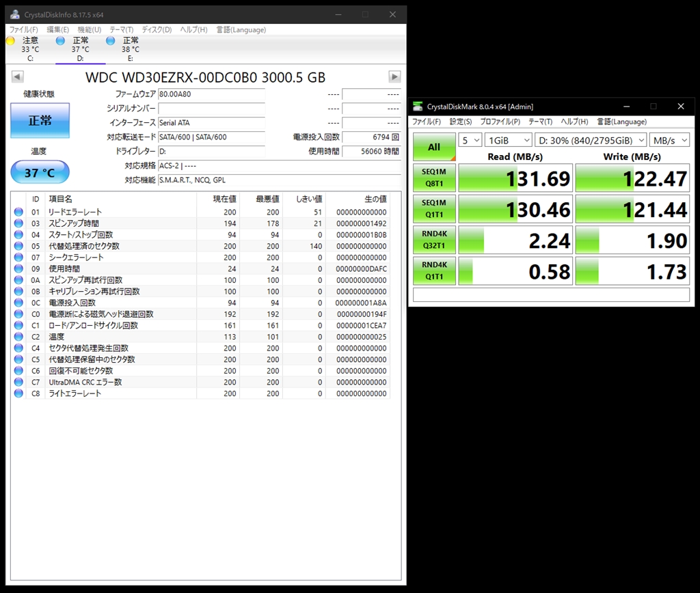The width and height of the screenshot is (700, 593).
Task: Open the test size dropdown showing 1GiB
Action: pyautogui.click(x=509, y=140)
